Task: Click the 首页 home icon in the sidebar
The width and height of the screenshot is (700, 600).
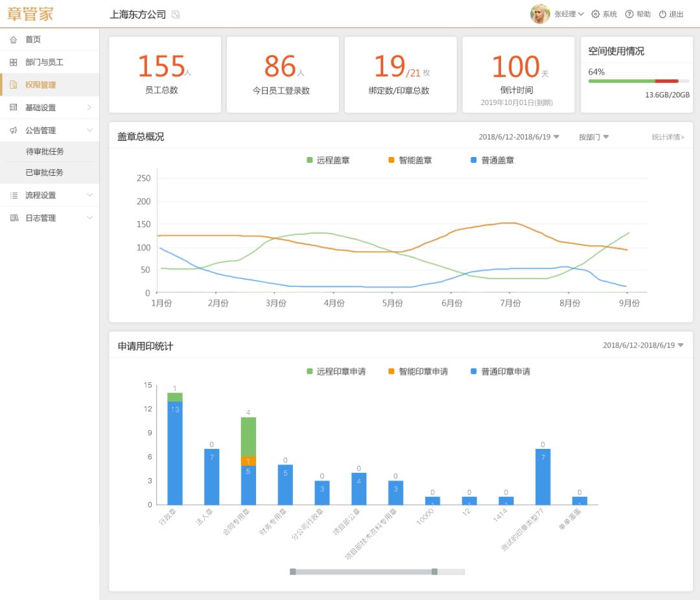Action: click(x=14, y=40)
